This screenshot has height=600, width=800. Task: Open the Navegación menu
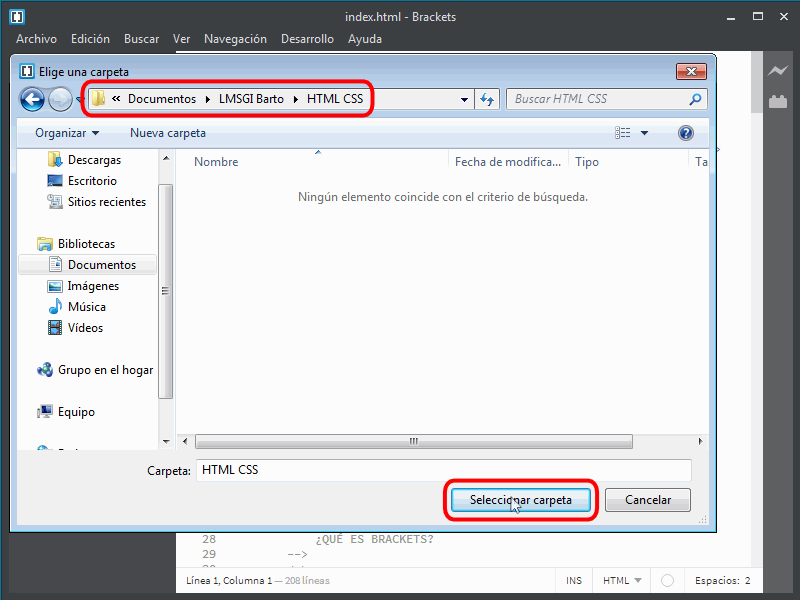pyautogui.click(x=235, y=39)
